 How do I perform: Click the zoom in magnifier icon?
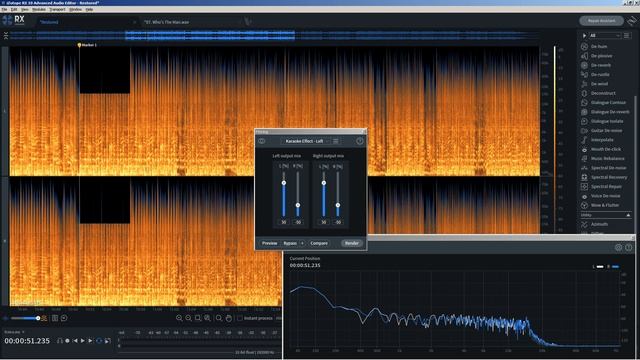coord(179,318)
